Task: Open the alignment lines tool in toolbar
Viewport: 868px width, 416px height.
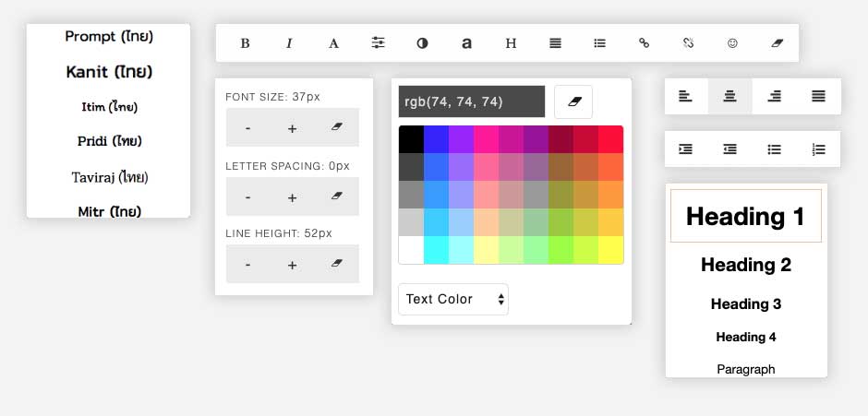Action: point(555,43)
